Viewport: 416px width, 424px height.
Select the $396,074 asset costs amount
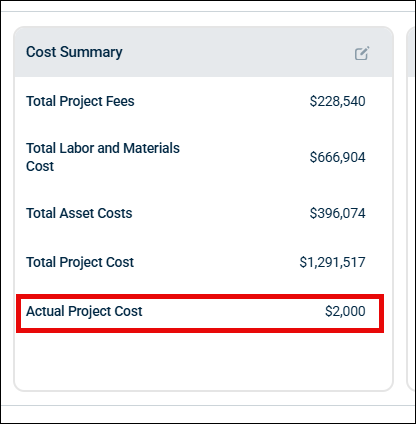(337, 213)
